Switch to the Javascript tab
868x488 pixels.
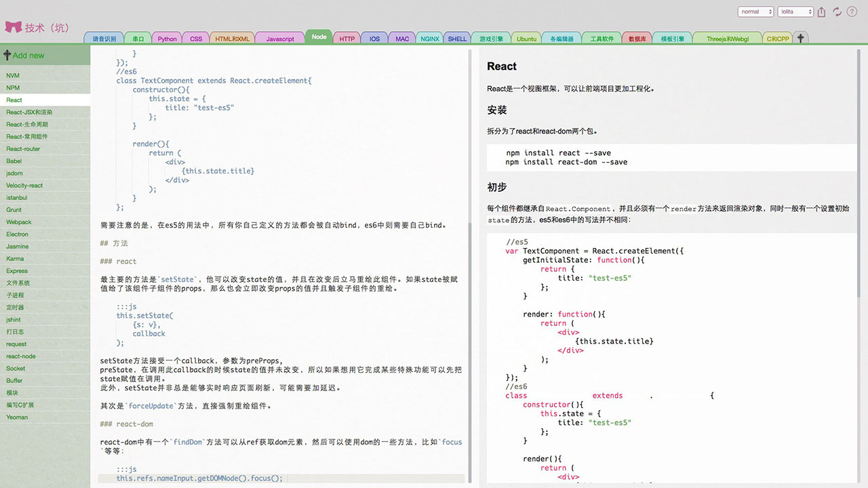tap(280, 39)
